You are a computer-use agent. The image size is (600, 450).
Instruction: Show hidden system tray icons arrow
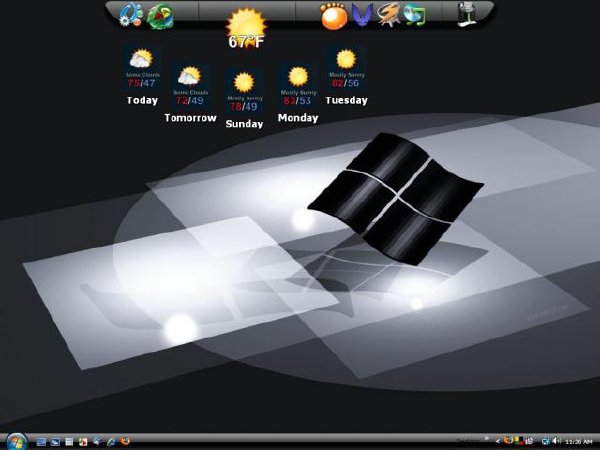click(498, 442)
